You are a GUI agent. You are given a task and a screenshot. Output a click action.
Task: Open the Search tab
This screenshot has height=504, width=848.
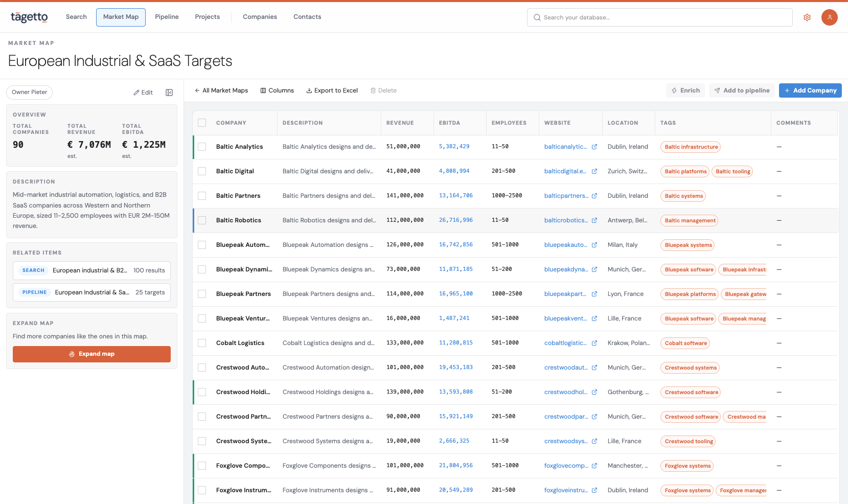tap(76, 17)
